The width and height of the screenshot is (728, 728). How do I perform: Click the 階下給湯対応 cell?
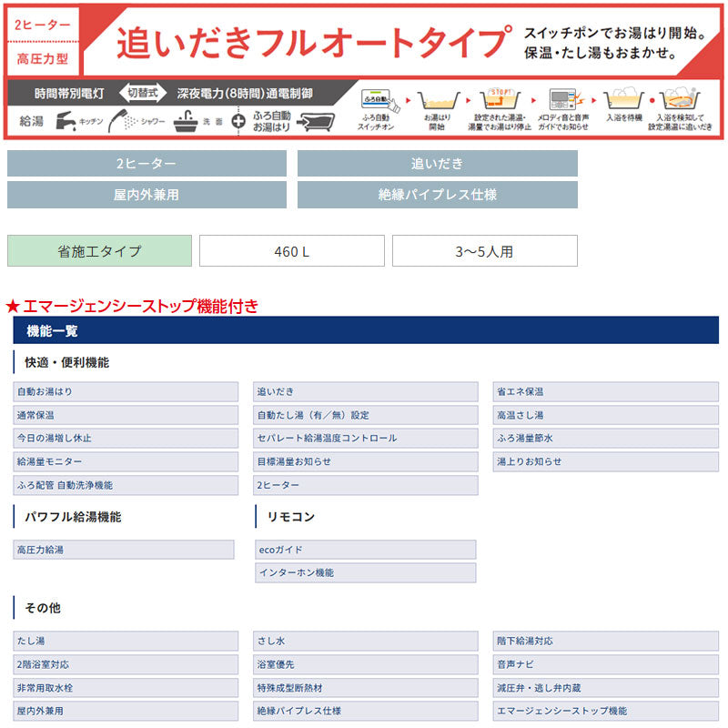click(x=606, y=642)
